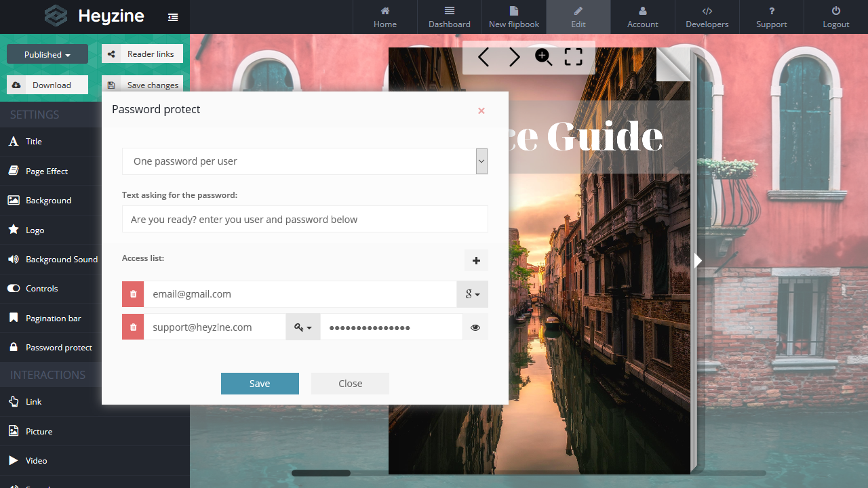The image size is (868, 488).
Task: Open the Published status dropdown
Action: pyautogui.click(x=47, y=54)
